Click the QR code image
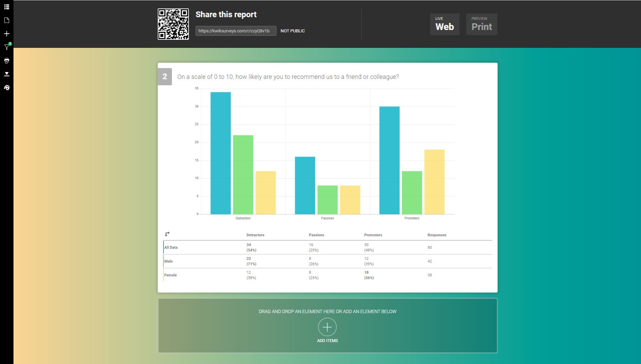This screenshot has height=364, width=641. 173,24
